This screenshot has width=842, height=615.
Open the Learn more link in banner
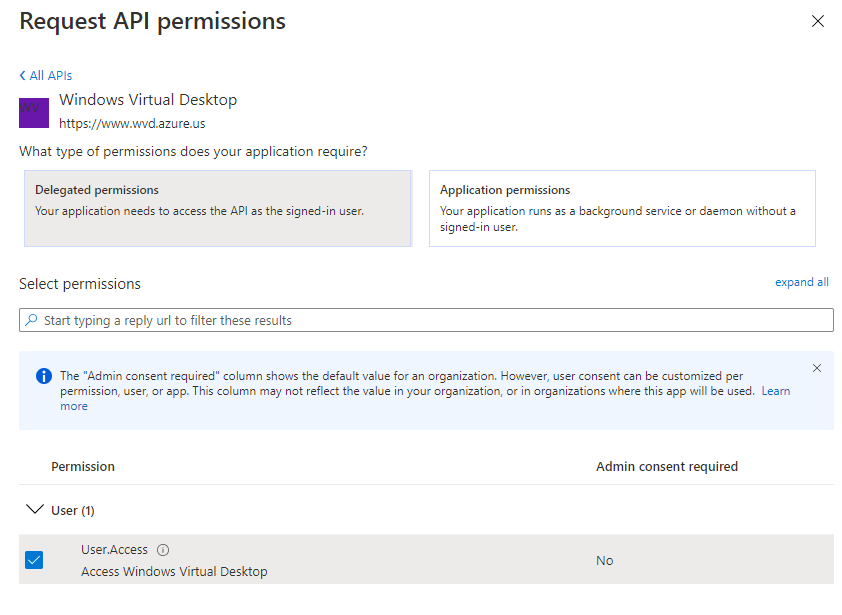[x=775, y=391]
